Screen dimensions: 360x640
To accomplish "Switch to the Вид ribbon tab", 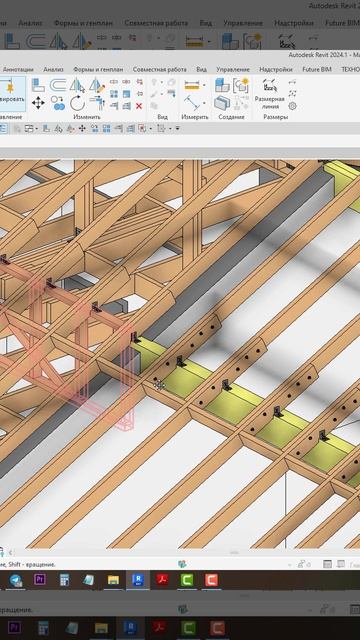I will [202, 69].
